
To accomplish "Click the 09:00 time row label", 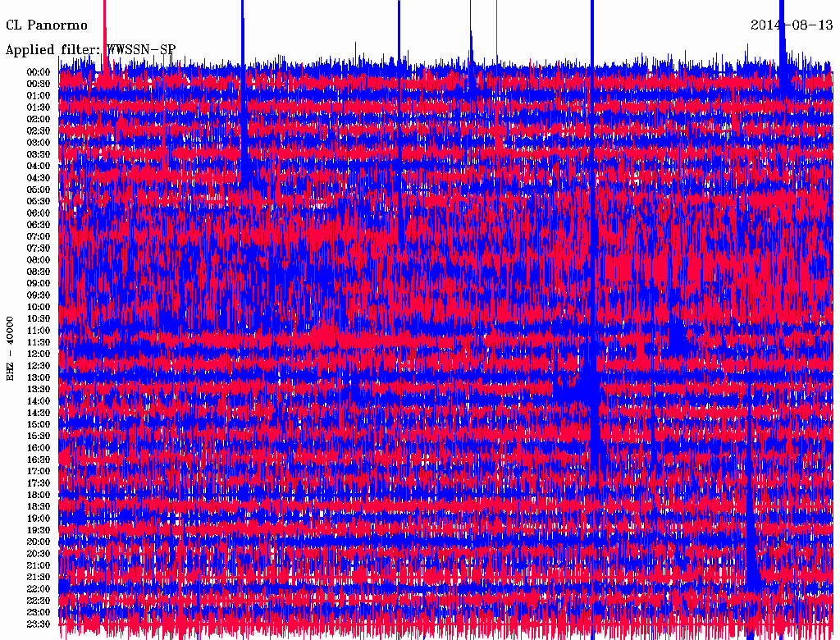I will click(x=39, y=284).
